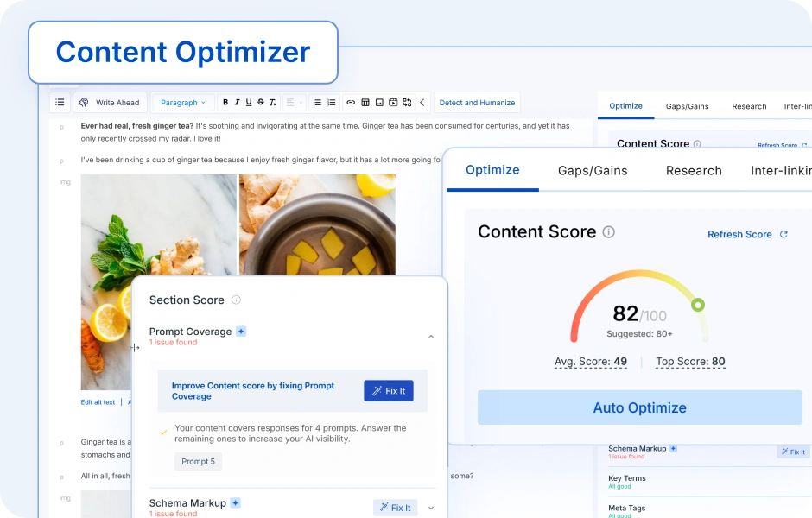Click Fix It for Schema Markup in the background sidebar
The width and height of the screenshot is (812, 518).
793,452
